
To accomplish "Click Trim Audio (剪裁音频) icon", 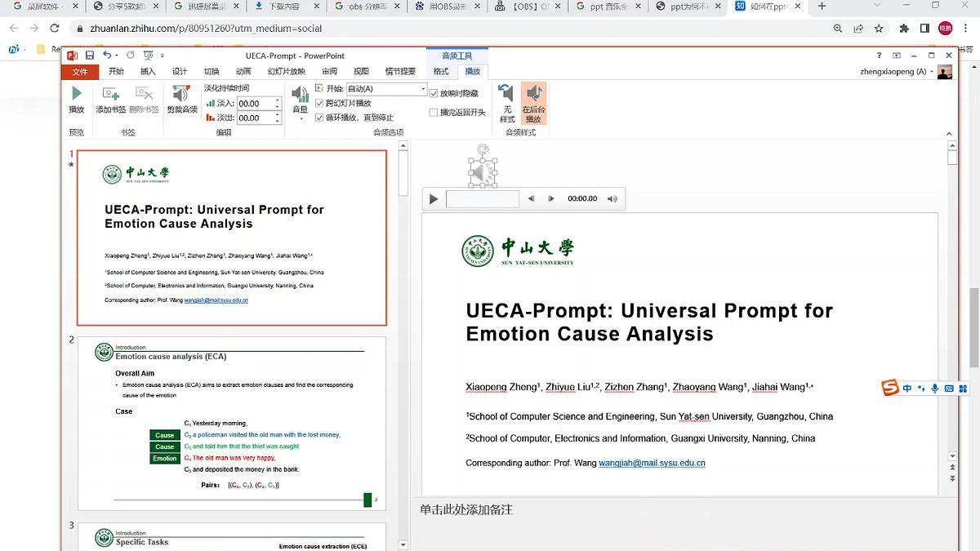I will point(182,95).
